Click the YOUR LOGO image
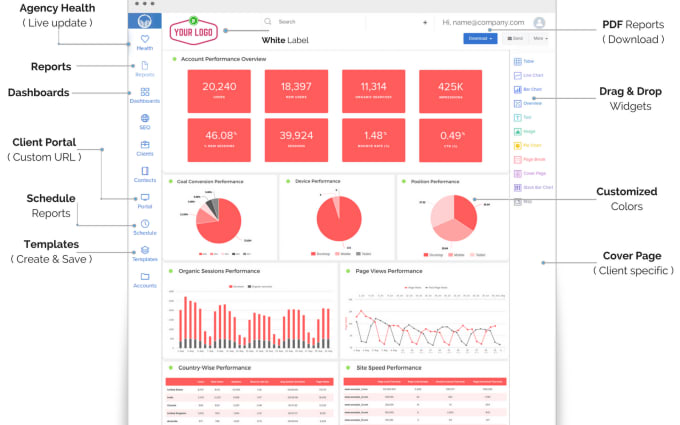Image resolution: width=680 pixels, height=425 pixels. pyautogui.click(x=193, y=31)
